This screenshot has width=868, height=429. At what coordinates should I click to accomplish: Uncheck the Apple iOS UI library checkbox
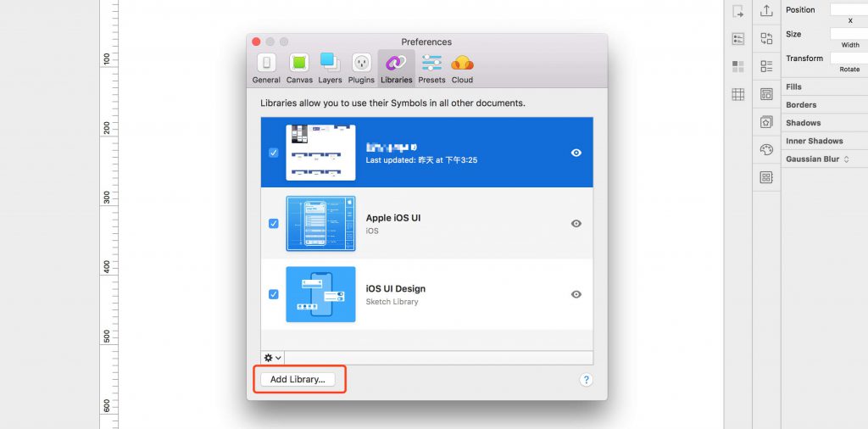(273, 224)
